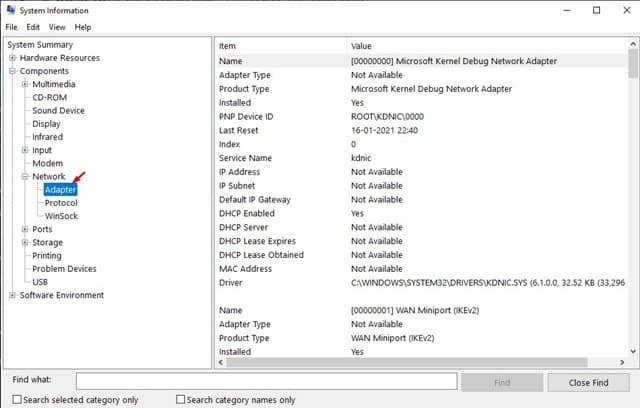Expand the Hardware Resources node
The height and width of the screenshot is (408, 640).
[x=13, y=58]
